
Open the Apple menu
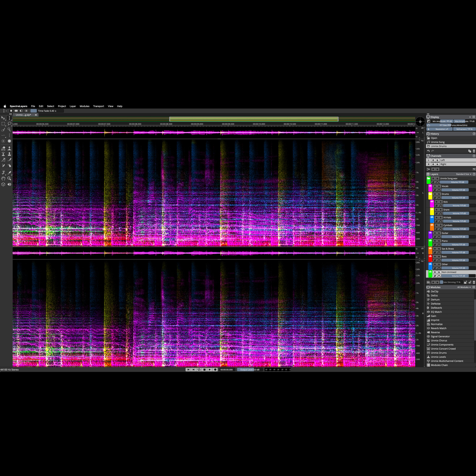[x=5, y=106]
